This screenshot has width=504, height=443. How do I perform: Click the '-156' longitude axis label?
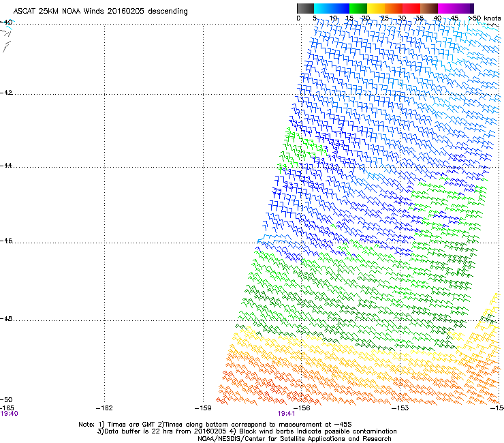[302, 408]
